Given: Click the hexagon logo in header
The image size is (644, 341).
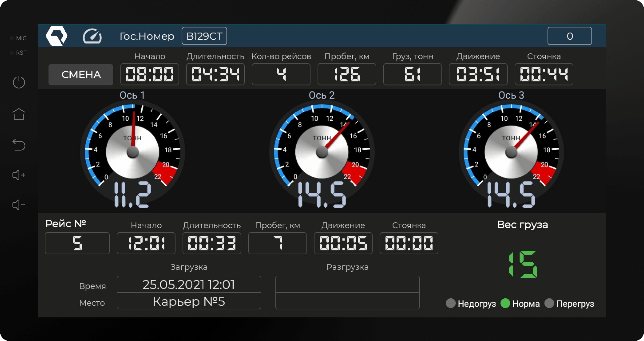Looking at the screenshot, I should (57, 36).
